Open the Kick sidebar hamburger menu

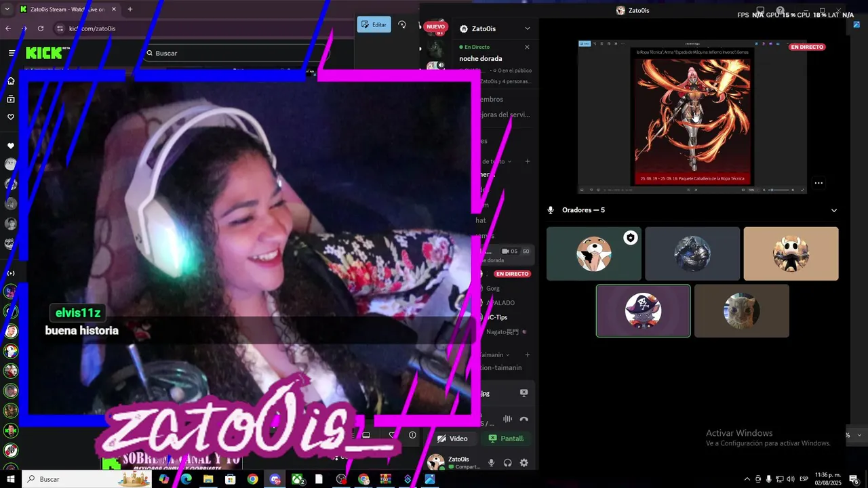pyautogui.click(x=12, y=53)
